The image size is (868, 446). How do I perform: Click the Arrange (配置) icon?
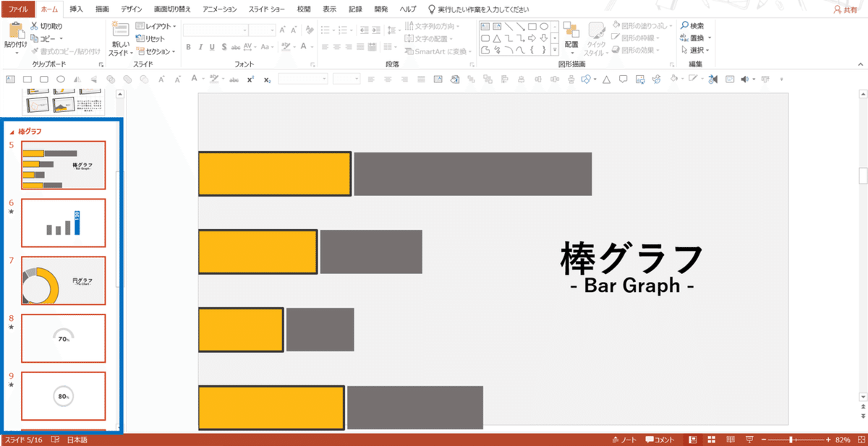[x=571, y=30]
